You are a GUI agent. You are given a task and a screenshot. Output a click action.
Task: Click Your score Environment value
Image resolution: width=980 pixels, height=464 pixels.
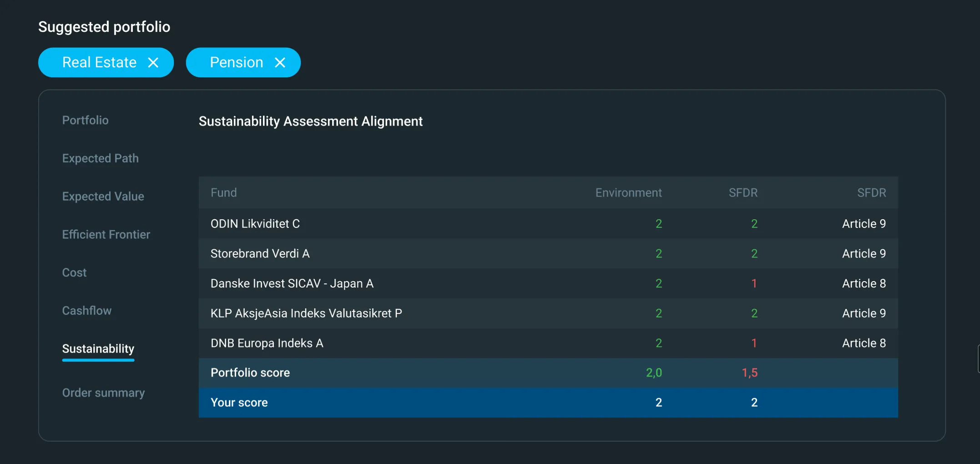[659, 403]
